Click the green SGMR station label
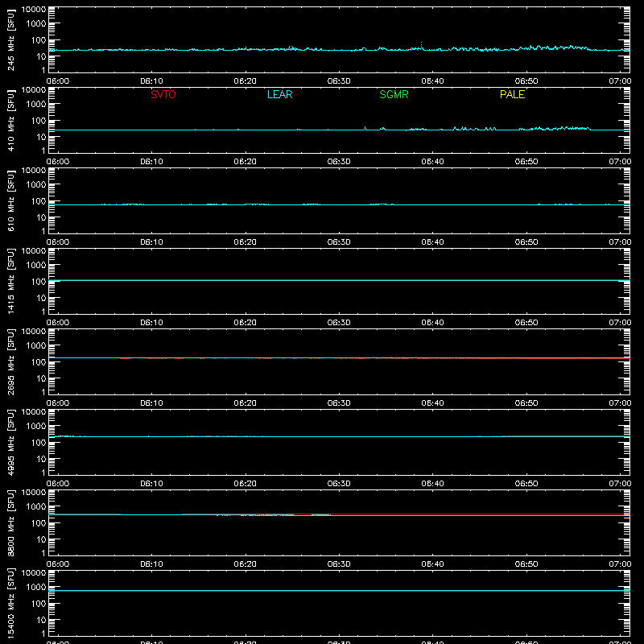This screenshot has height=644, width=644. tap(394, 94)
